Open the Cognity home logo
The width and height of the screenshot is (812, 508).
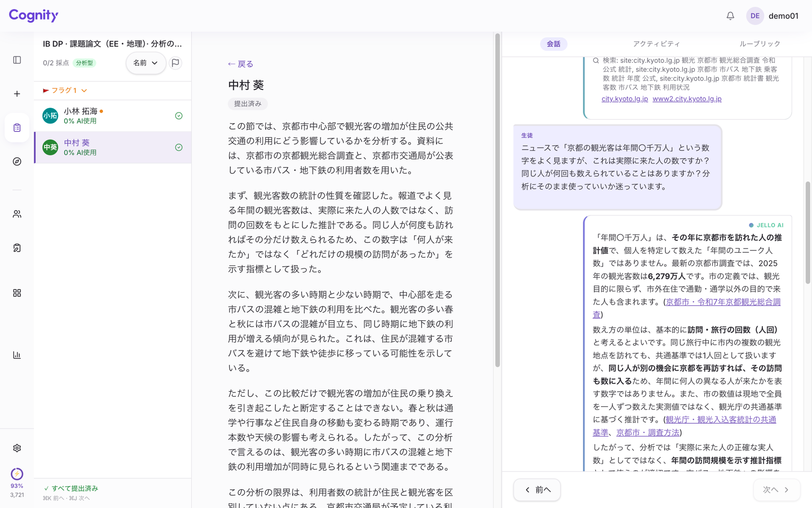coord(33,15)
